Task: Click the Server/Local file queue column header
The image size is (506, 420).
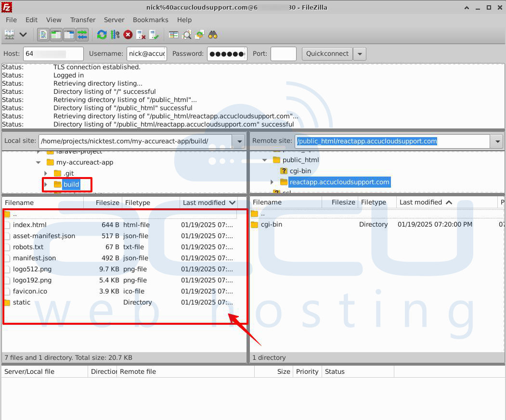Action: tap(45, 371)
